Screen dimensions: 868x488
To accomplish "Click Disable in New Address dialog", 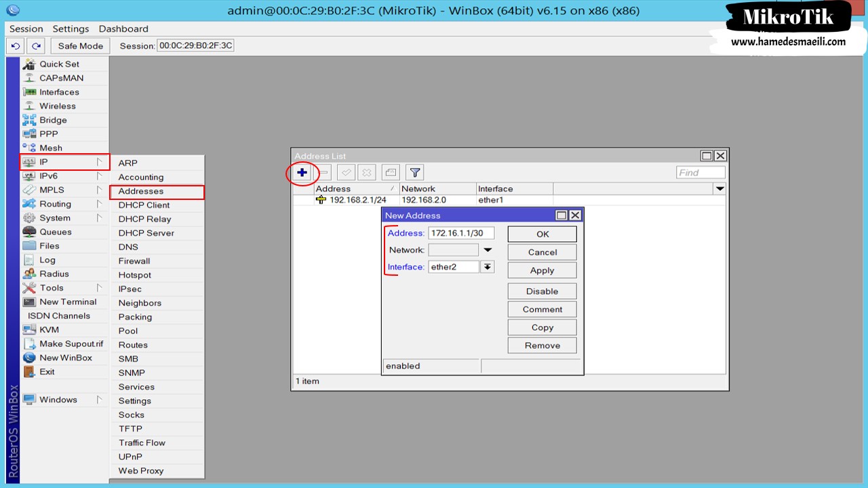I will click(x=542, y=291).
